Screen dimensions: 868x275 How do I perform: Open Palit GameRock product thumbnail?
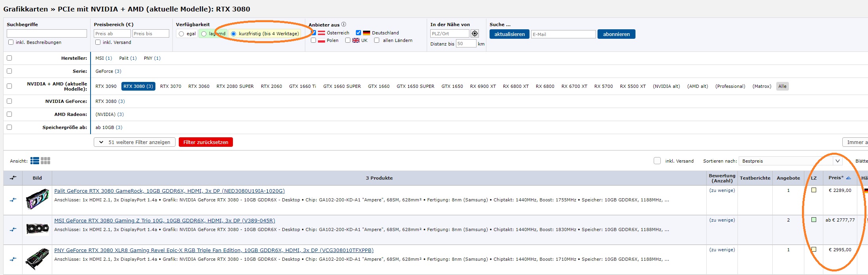coord(37,199)
